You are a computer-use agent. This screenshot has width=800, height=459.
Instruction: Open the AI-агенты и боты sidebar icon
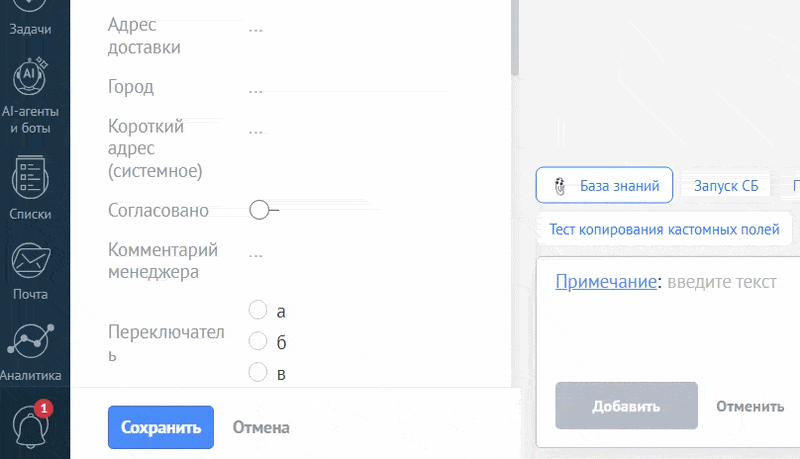30,76
